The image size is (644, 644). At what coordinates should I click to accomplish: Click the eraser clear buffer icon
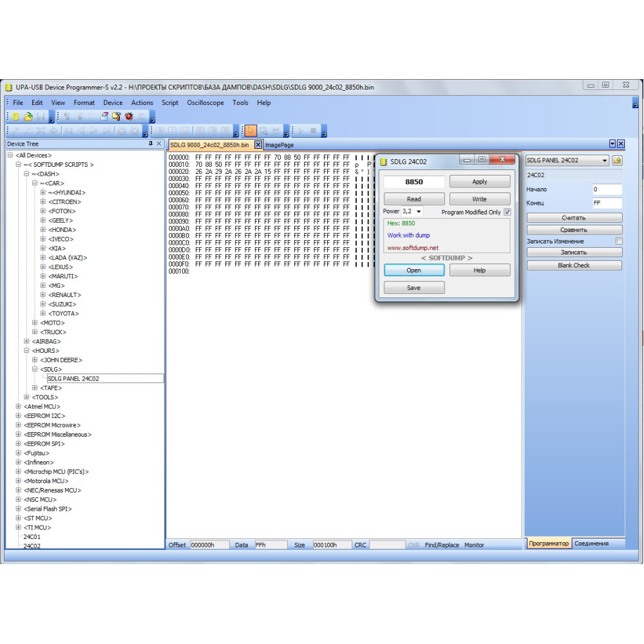(104, 117)
